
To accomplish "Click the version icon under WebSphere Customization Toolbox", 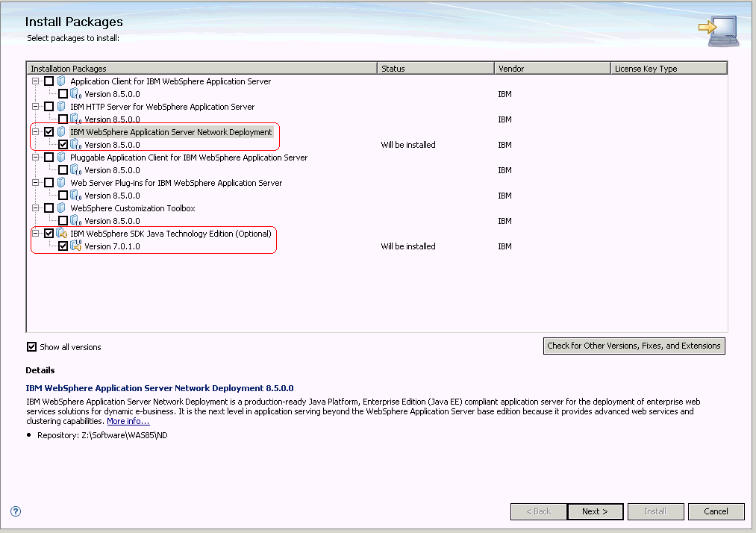I will coord(75,220).
